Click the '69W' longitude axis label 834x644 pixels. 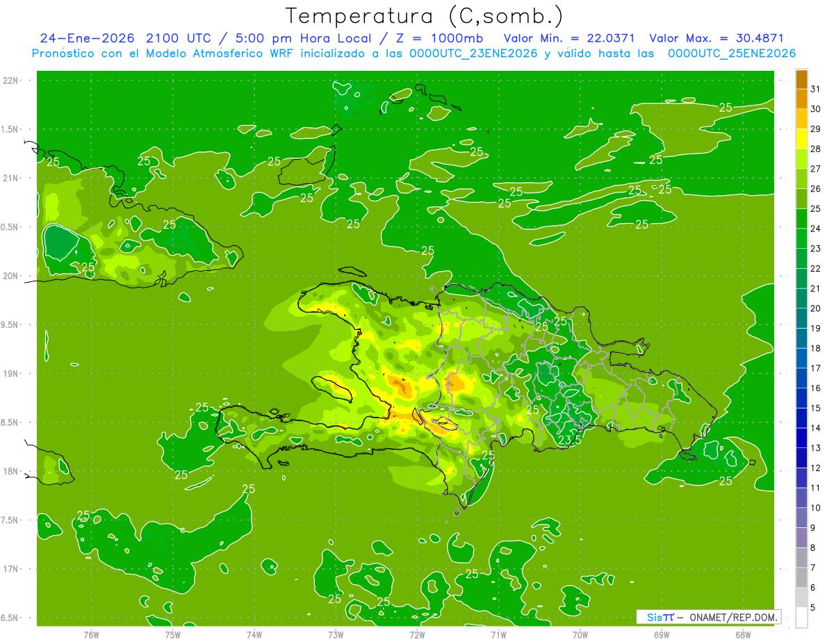tap(662, 634)
